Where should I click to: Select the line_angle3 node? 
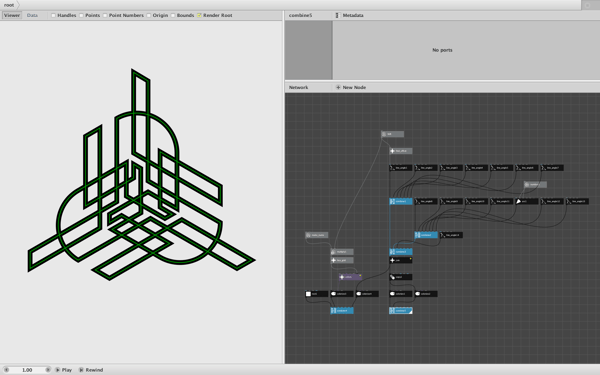(x=451, y=168)
